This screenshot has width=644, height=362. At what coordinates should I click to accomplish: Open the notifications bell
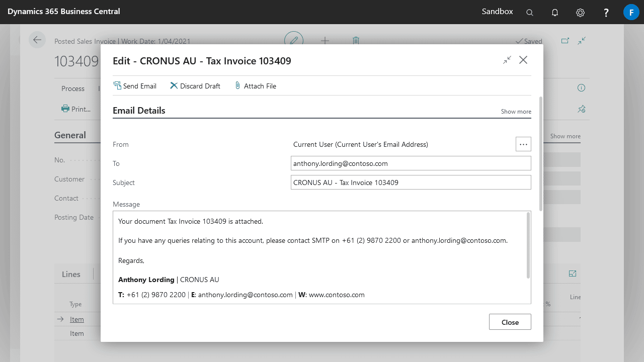(x=555, y=13)
